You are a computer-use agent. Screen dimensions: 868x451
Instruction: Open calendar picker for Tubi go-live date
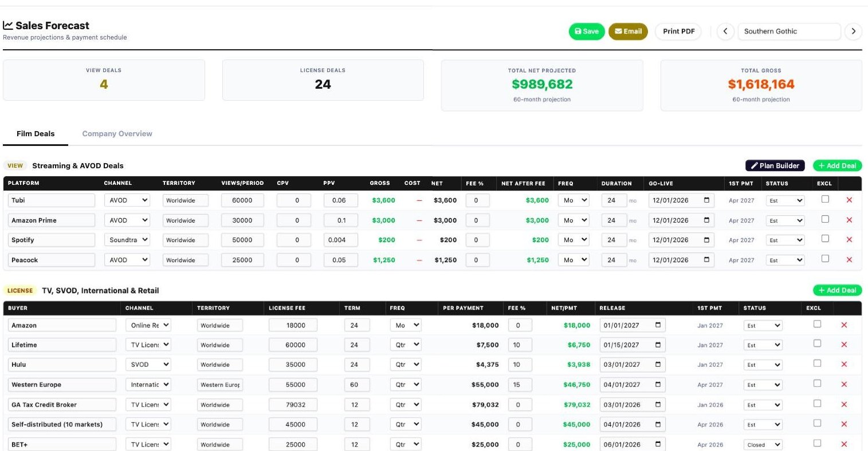(x=706, y=200)
